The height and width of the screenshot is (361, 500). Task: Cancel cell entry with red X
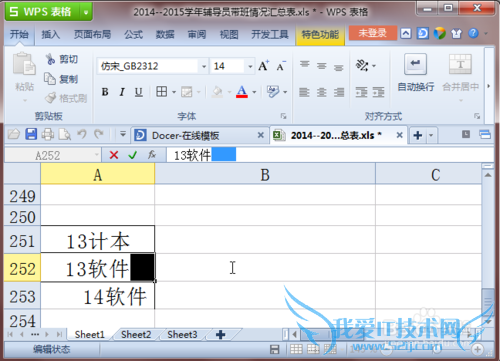point(114,155)
